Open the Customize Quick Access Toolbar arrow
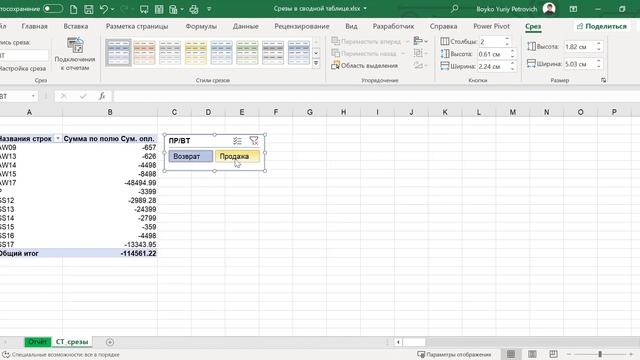640x360 pixels. coord(209,9)
